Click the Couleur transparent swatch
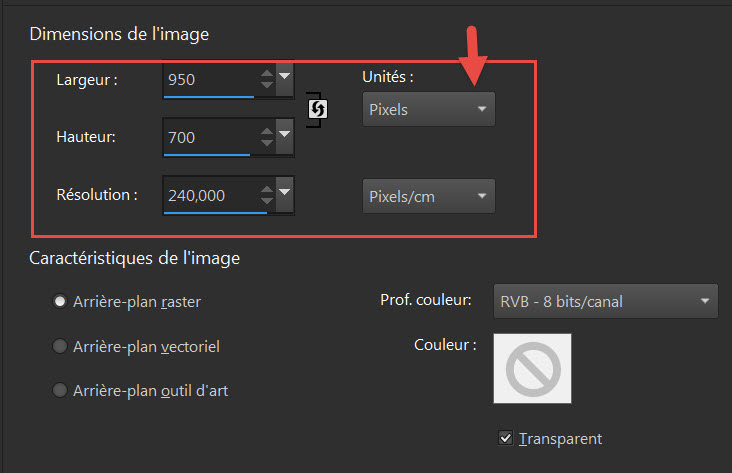This screenshot has width=732, height=473. click(532, 368)
